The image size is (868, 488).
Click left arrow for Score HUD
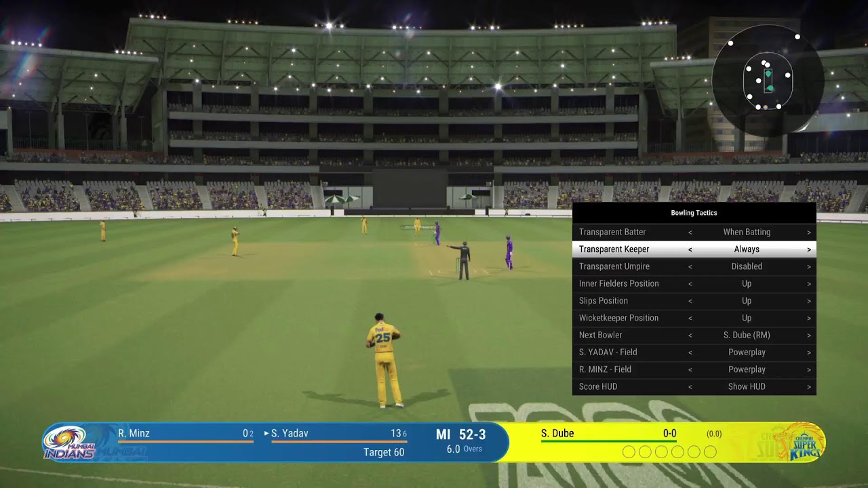tap(690, 386)
